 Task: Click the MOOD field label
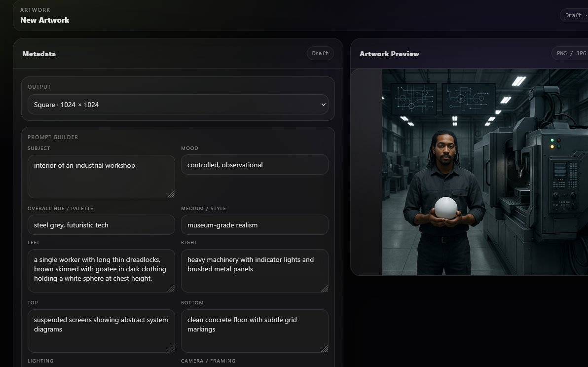click(x=190, y=148)
